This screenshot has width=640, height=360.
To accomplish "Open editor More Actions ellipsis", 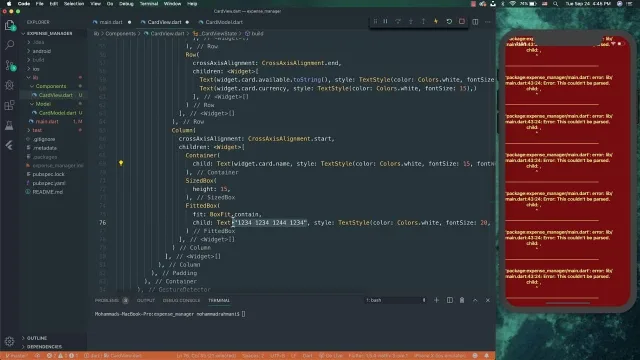I will click(x=488, y=22).
